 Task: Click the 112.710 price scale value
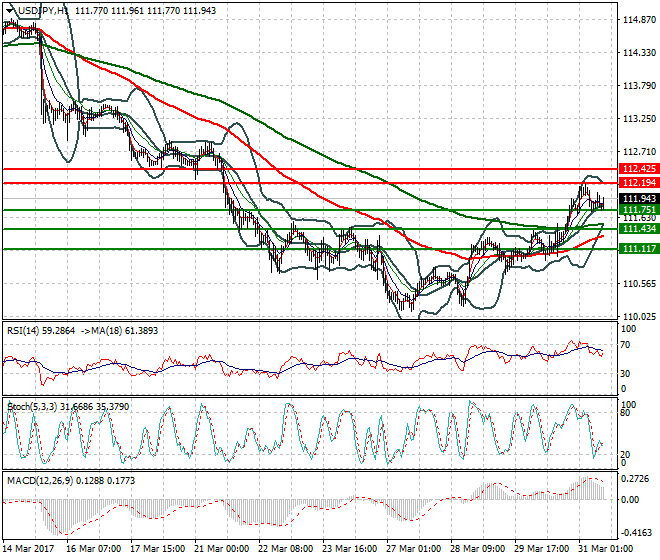pyautogui.click(x=639, y=152)
